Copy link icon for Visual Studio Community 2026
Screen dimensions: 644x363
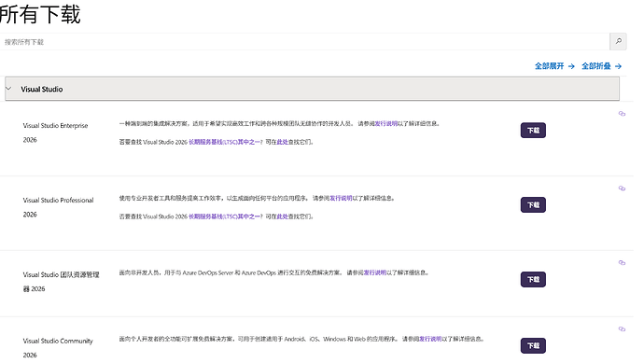click(x=622, y=329)
